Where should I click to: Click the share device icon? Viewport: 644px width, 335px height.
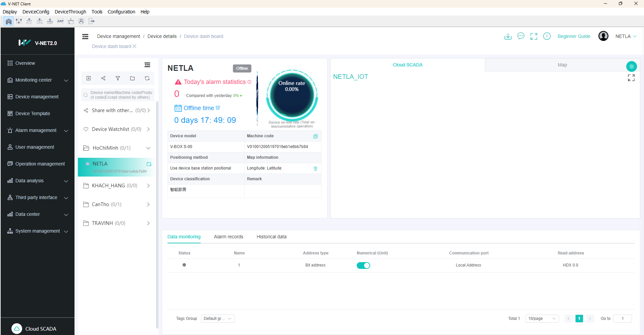[103, 78]
